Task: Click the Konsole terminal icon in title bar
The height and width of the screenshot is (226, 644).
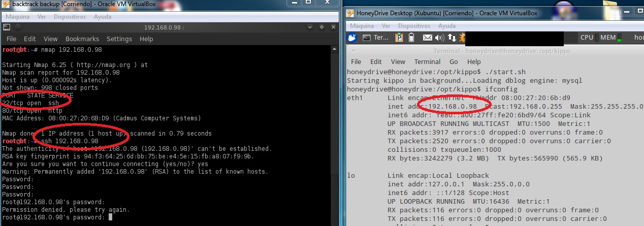Action: (7, 27)
